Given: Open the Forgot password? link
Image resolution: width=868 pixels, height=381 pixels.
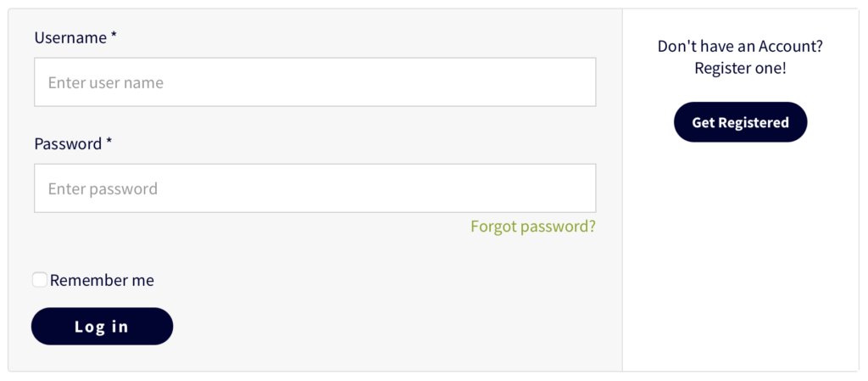Looking at the screenshot, I should pos(533,227).
